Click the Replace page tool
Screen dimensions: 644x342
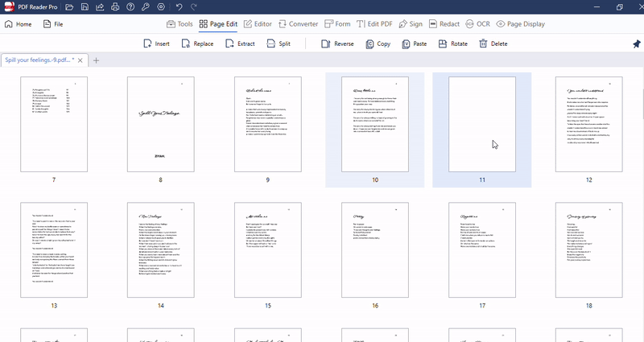pos(197,43)
